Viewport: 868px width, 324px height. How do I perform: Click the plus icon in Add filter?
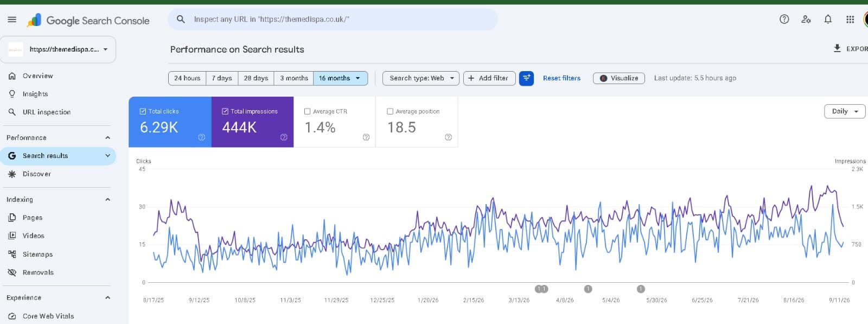click(x=471, y=78)
